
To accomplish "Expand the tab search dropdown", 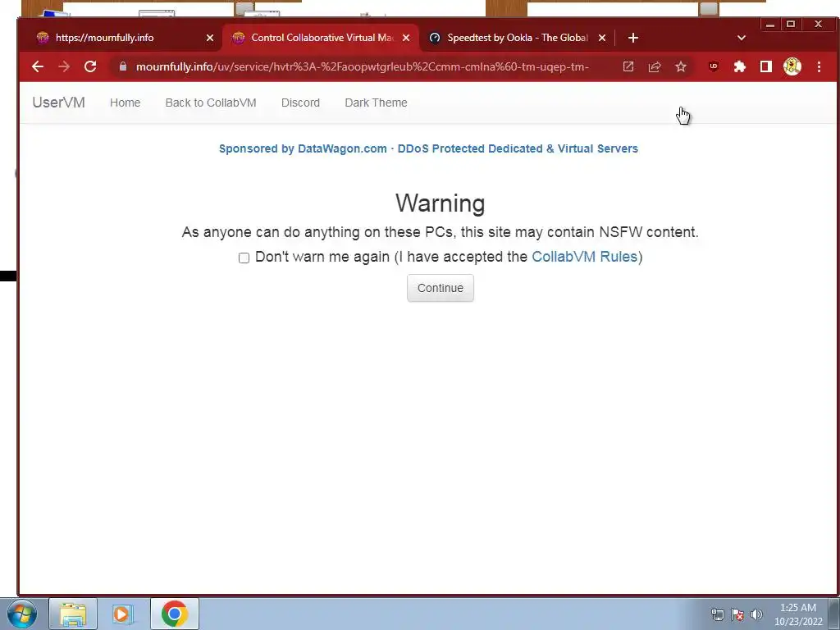I will 742,38.
